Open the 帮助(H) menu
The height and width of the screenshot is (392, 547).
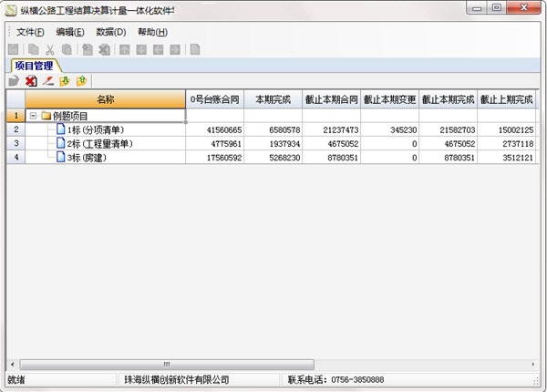(153, 32)
